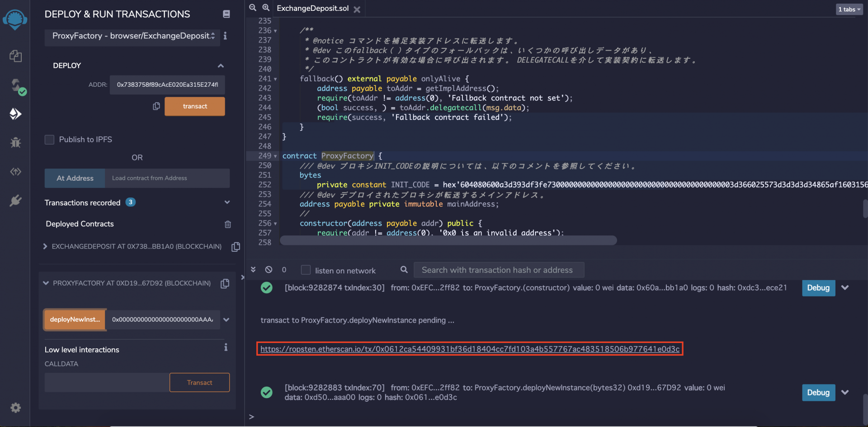Expand the Transactions recorded section
Screen dimensions: 868x427
click(227, 202)
